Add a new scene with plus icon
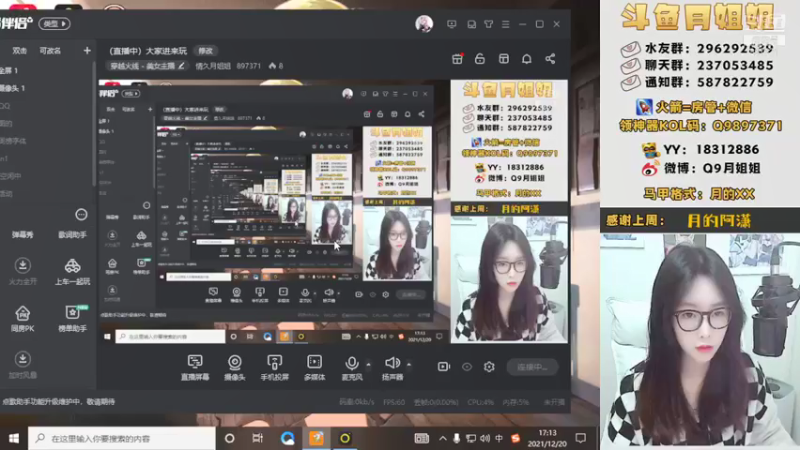Screen dimensions: 800x450 click(87, 51)
